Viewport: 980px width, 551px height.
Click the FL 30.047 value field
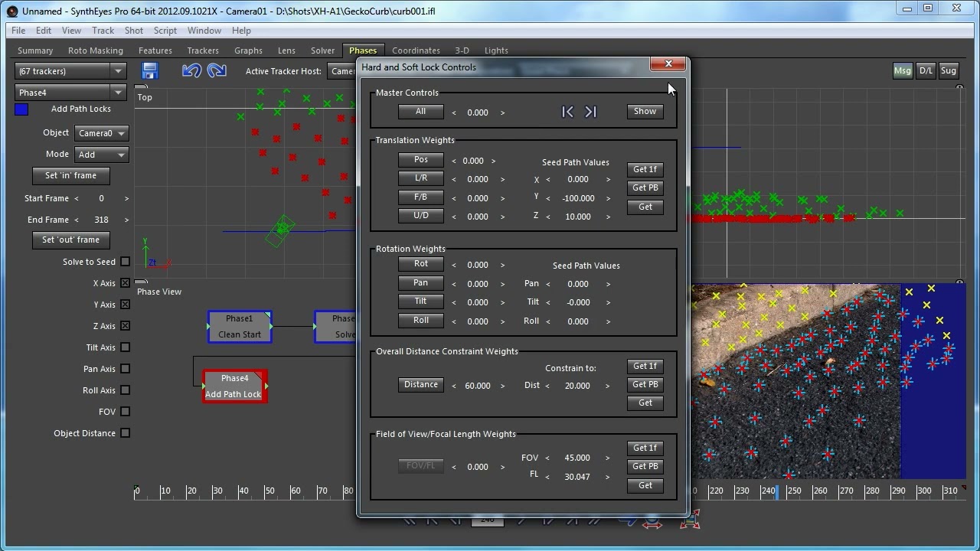click(577, 477)
